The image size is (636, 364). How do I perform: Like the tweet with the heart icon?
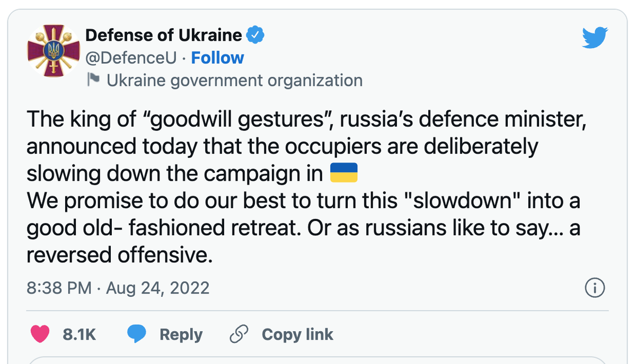pyautogui.click(x=41, y=334)
